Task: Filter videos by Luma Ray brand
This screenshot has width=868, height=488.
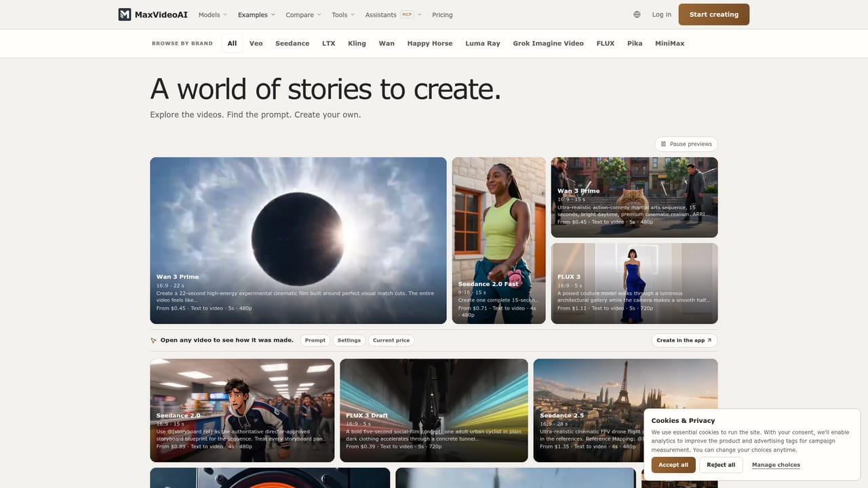Action: [x=483, y=43]
